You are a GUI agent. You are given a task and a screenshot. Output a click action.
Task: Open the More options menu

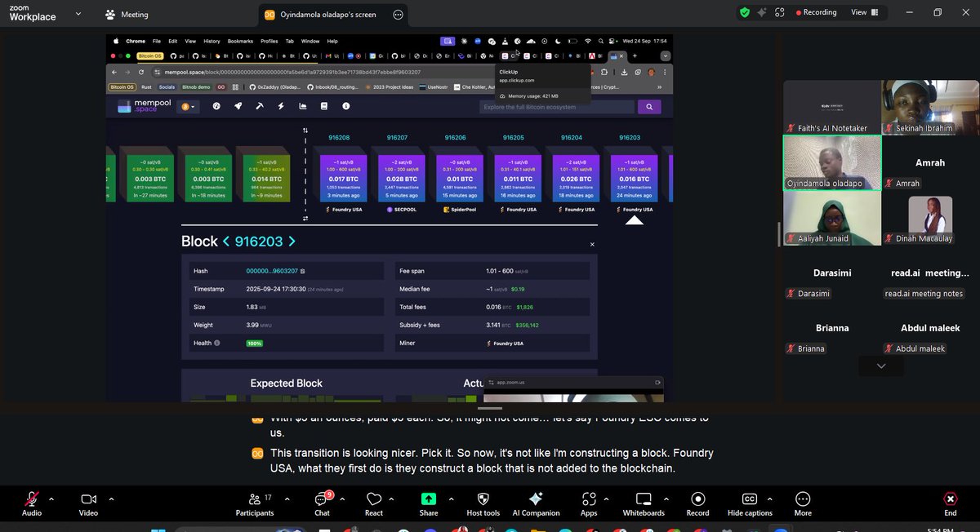803,503
